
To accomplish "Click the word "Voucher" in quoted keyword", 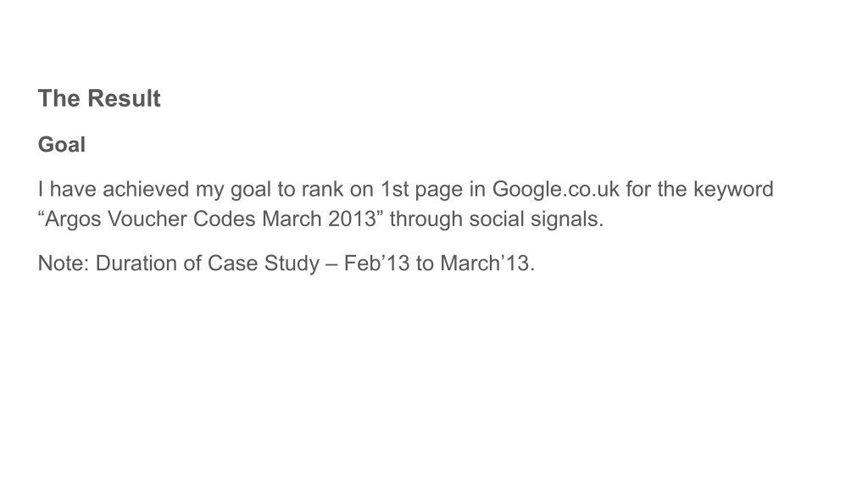I will click(147, 219).
